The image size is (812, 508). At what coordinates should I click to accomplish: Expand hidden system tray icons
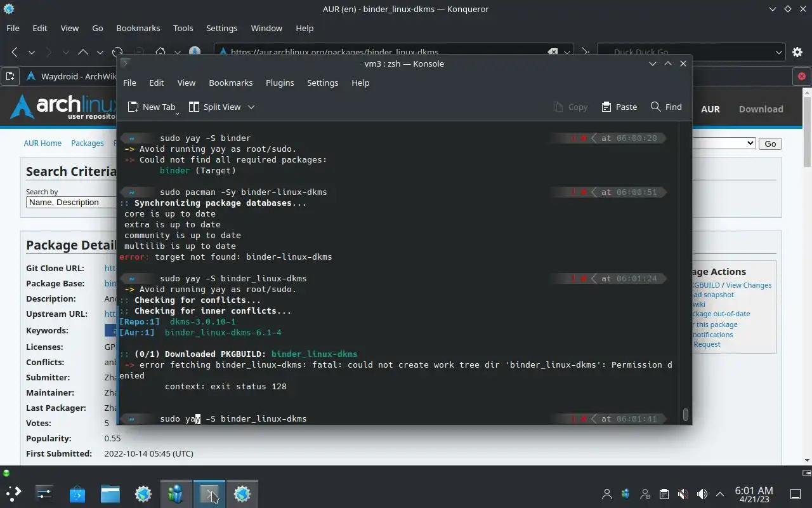coord(720,494)
